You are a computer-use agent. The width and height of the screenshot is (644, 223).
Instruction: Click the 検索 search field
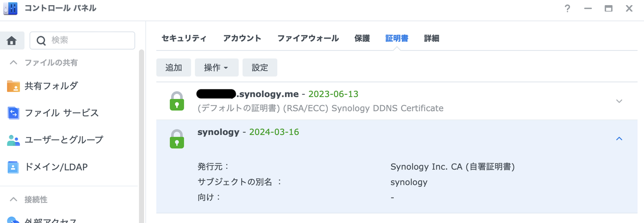coord(82,40)
